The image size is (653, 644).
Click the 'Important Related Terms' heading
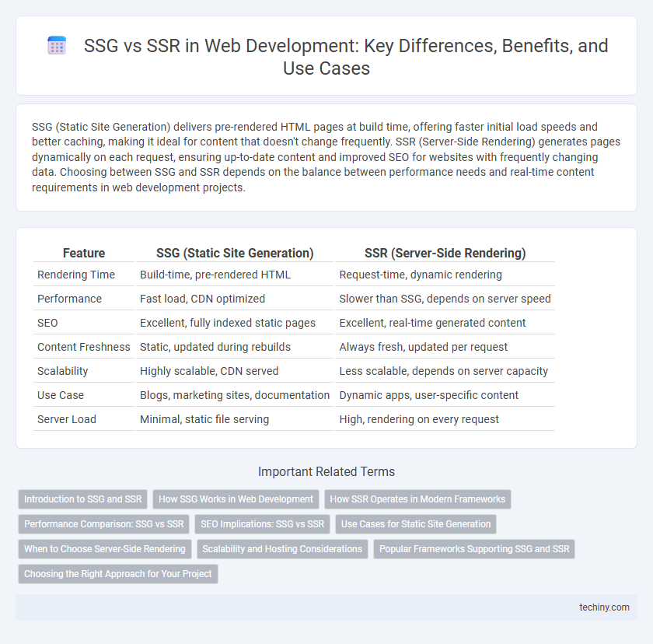point(326,471)
